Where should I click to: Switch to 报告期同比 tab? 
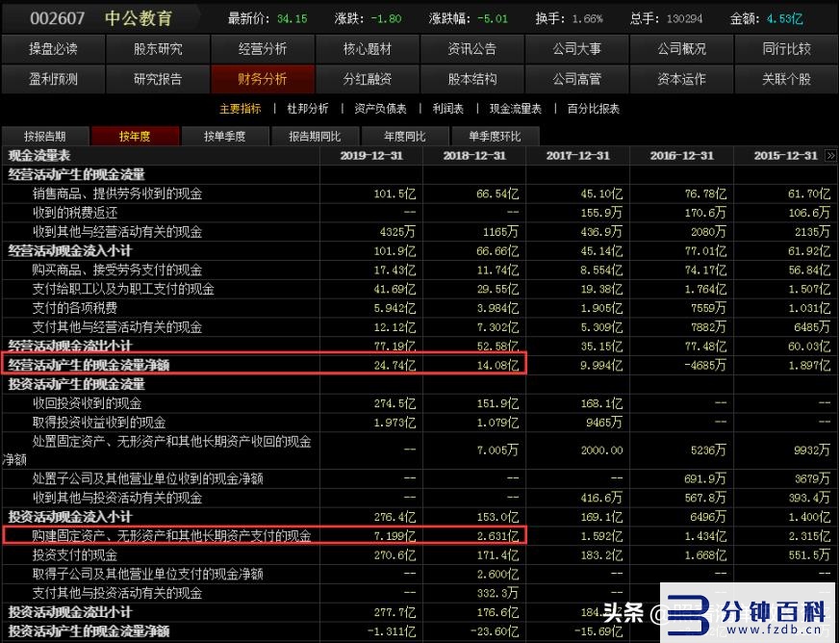pyautogui.click(x=315, y=137)
